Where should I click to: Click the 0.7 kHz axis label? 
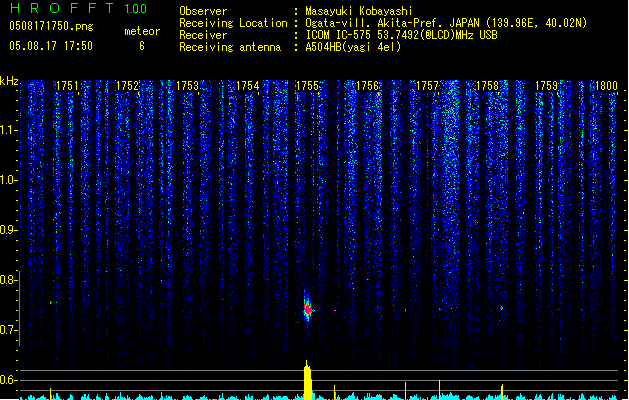[8, 330]
